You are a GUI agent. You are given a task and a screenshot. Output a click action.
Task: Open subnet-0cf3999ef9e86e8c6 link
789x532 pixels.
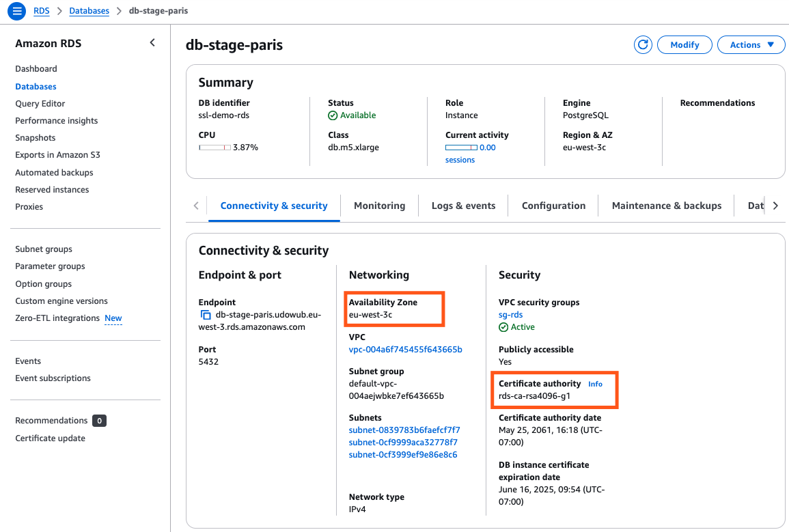click(403, 455)
